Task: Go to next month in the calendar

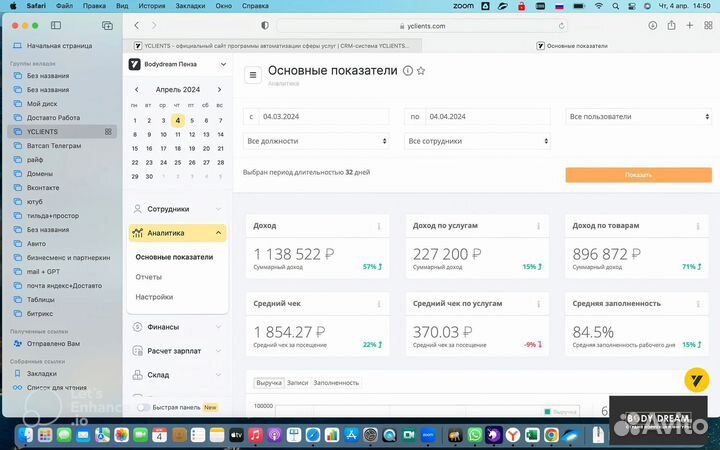Action: point(219,90)
